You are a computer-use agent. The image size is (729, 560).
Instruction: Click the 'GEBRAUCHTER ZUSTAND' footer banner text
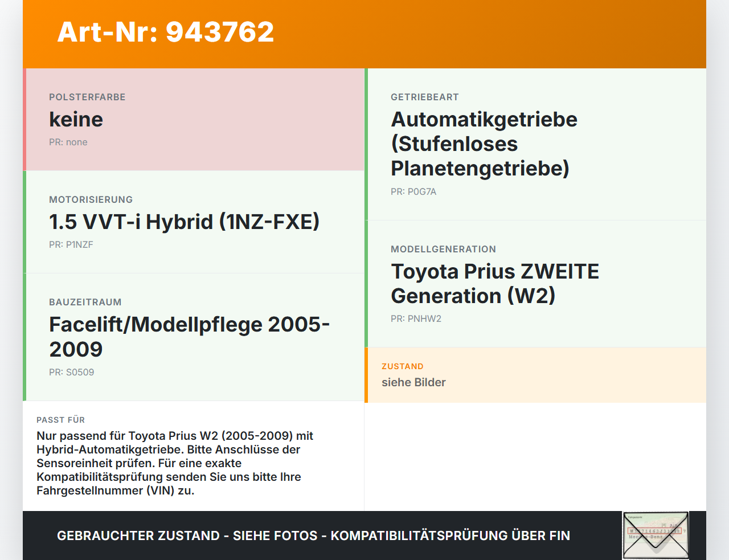pyautogui.click(x=313, y=536)
